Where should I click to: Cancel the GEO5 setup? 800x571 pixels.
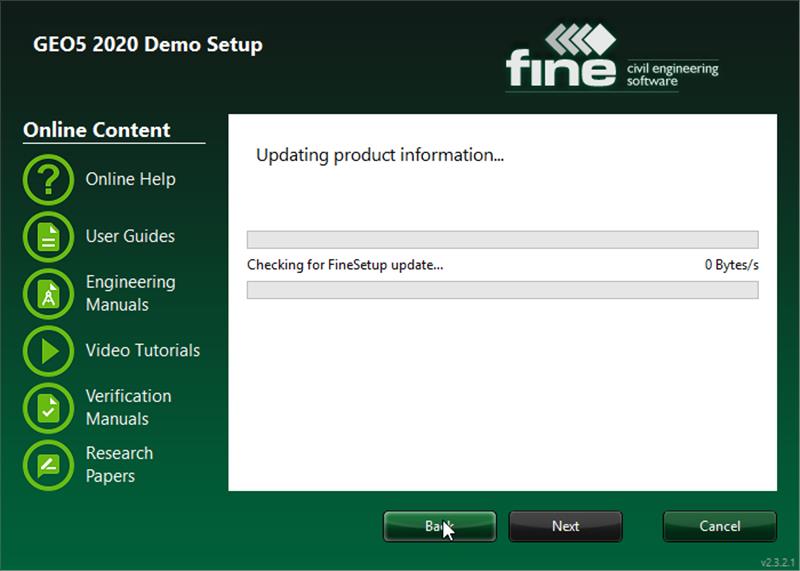(719, 526)
